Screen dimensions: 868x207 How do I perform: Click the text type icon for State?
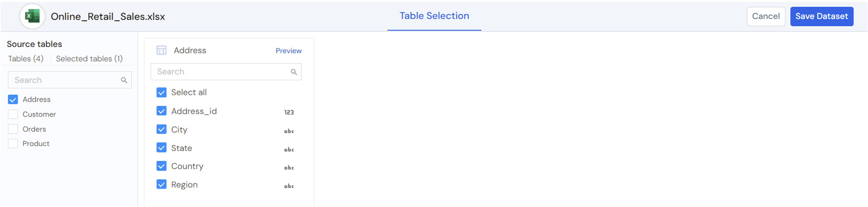pyautogui.click(x=289, y=150)
